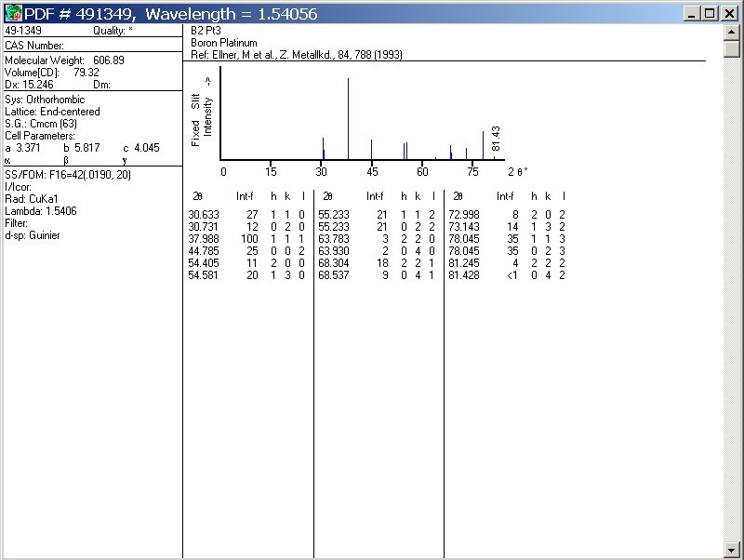
Task: Select Sys: Orthorhombic line
Action: point(45,100)
